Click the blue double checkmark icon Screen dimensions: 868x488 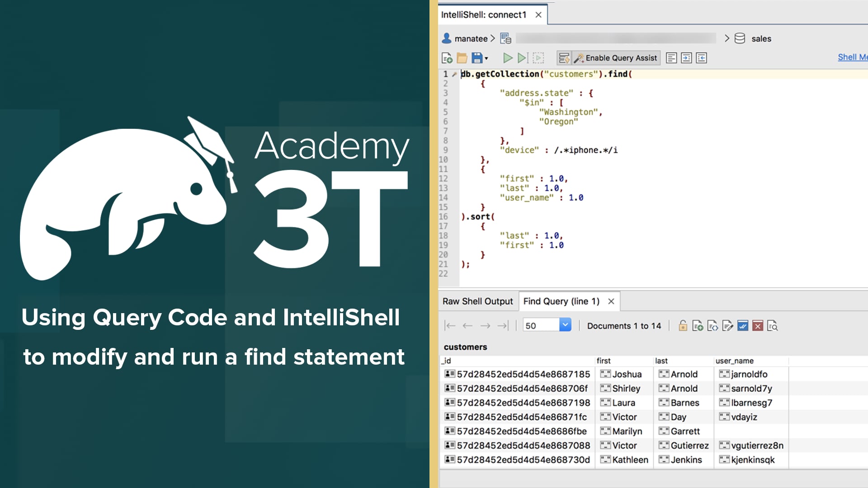point(742,326)
